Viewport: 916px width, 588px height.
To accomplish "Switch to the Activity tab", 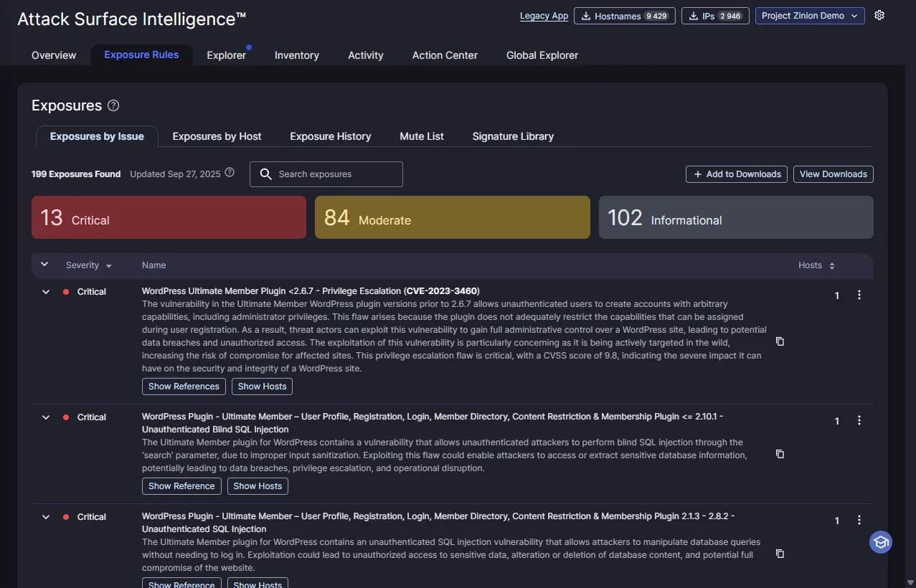I will pos(366,55).
